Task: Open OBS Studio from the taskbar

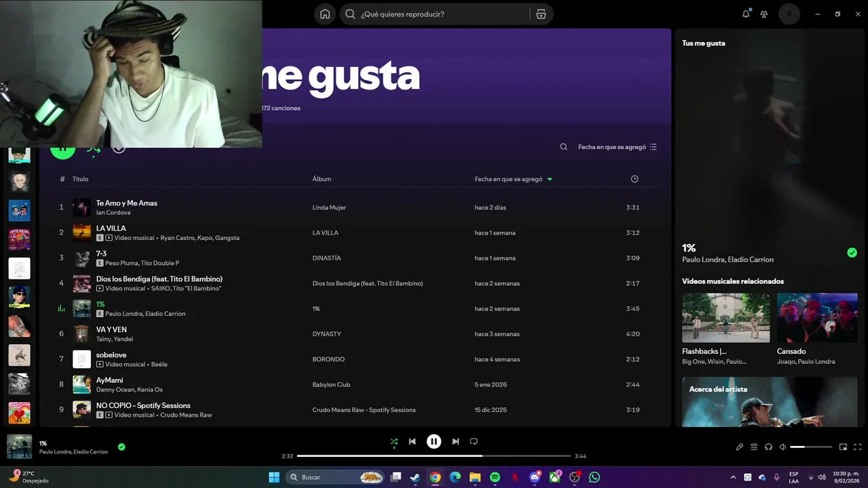Action: [x=575, y=477]
